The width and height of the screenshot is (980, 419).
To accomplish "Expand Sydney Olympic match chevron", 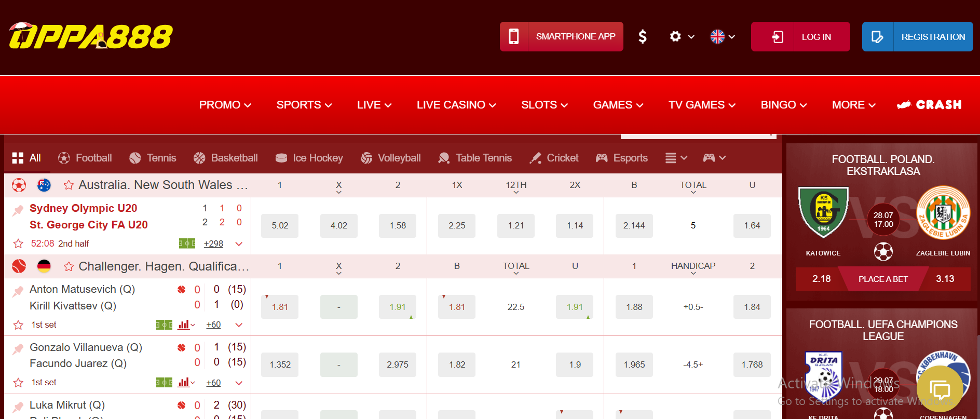I will (239, 244).
